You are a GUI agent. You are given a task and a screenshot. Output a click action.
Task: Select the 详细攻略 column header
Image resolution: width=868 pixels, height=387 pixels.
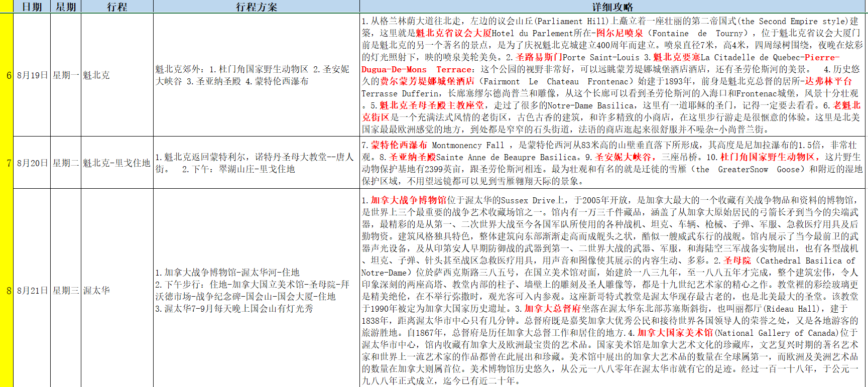(x=613, y=7)
